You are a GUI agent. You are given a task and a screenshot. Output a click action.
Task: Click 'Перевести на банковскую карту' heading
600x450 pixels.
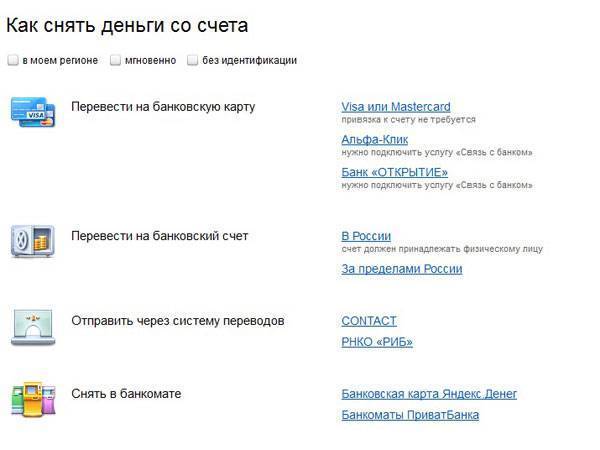point(164,107)
